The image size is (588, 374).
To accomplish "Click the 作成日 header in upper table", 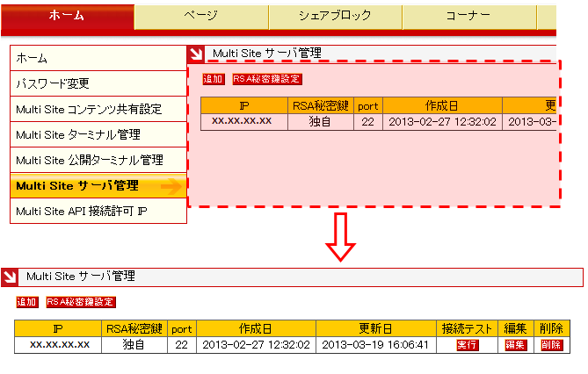I will pyautogui.click(x=442, y=105).
